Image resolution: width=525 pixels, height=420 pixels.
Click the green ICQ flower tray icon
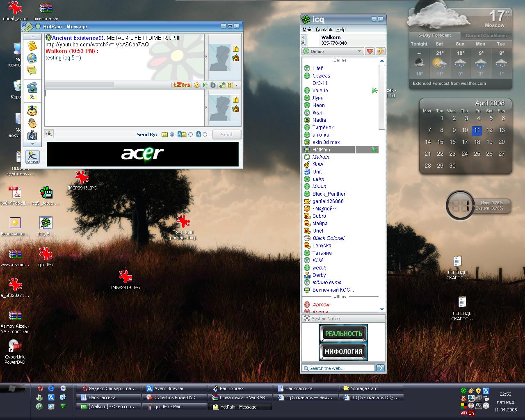pyautogui.click(x=463, y=391)
